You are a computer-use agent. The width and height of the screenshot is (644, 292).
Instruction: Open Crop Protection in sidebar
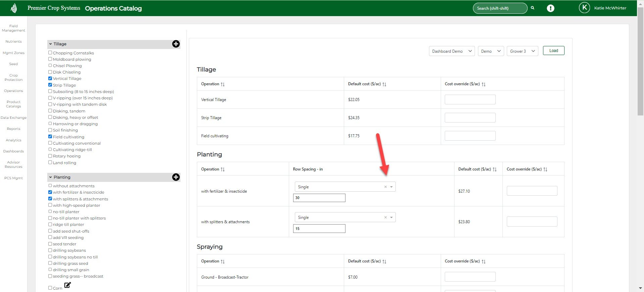[13, 78]
